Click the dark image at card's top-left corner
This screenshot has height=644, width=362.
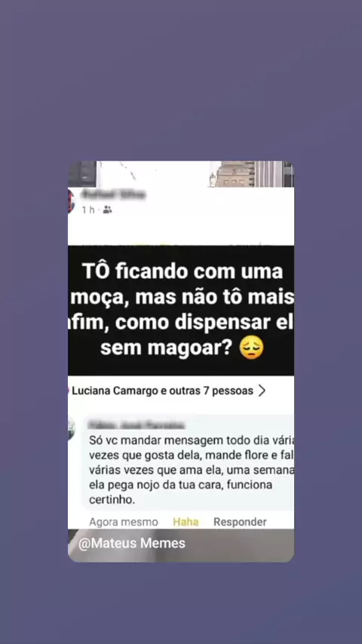coord(82,173)
